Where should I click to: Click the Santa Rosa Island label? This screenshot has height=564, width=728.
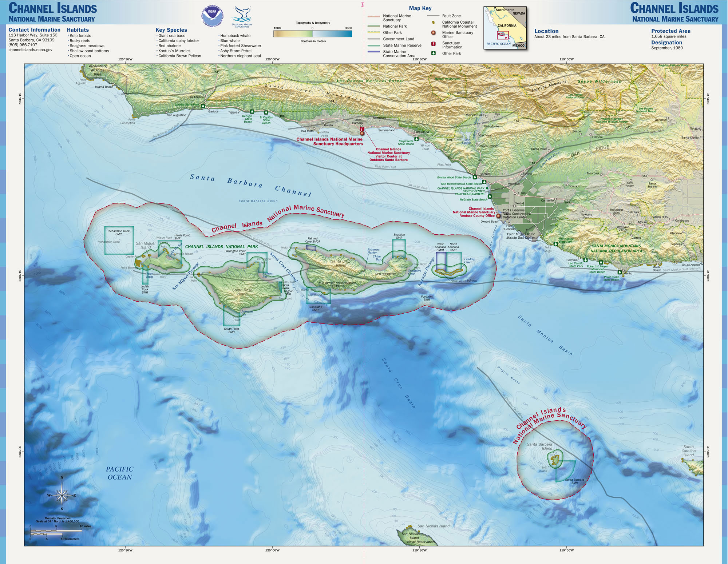coord(242,292)
